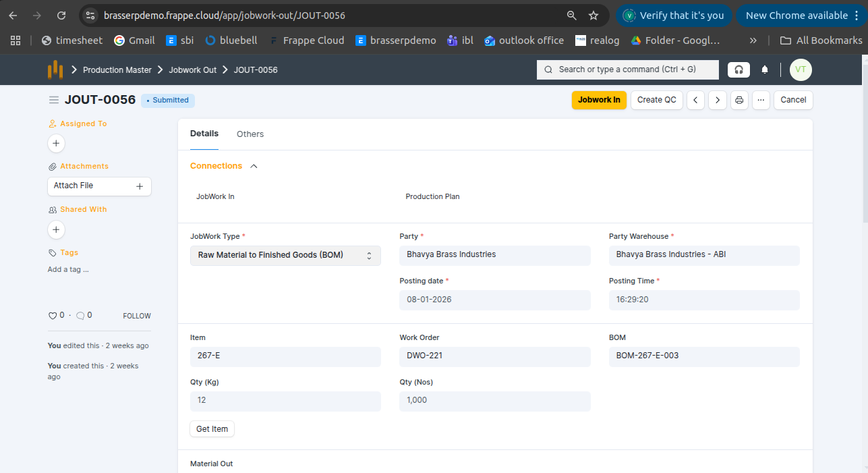This screenshot has width=868, height=473.
Task: Click the FOLLOW link
Action: point(136,316)
